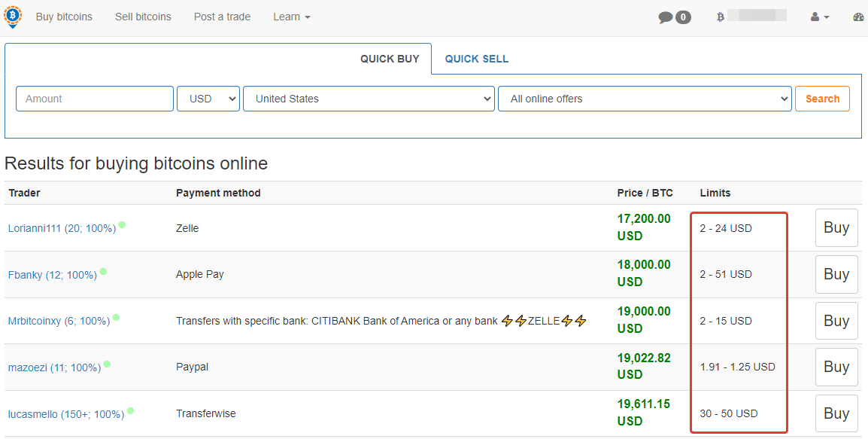
Task: Click the Transferwise payment method text
Action: (x=206, y=413)
